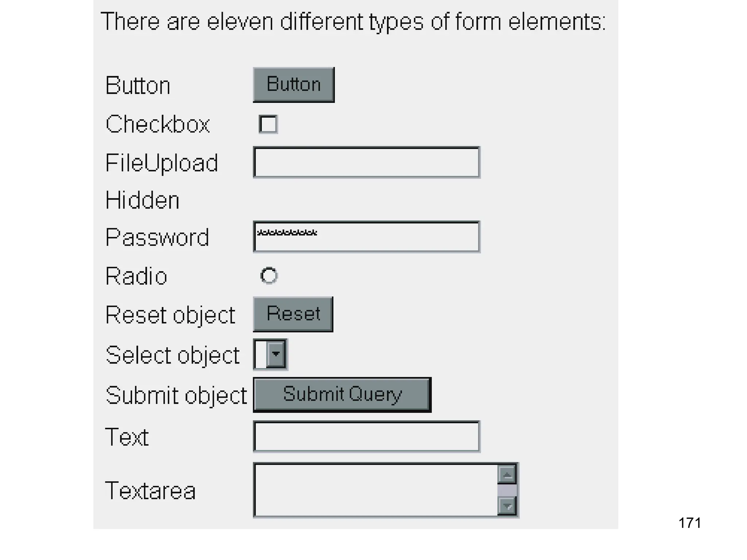
Task: Click the masked asterisks in Password field
Action: click(x=287, y=233)
